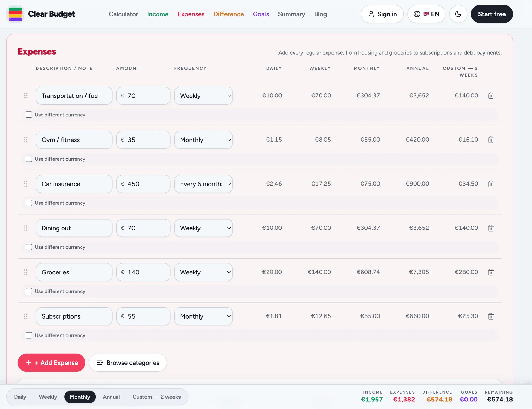The width and height of the screenshot is (532, 409).
Task: Grab the Transportation / fuel drag handle
Action: coord(26,96)
